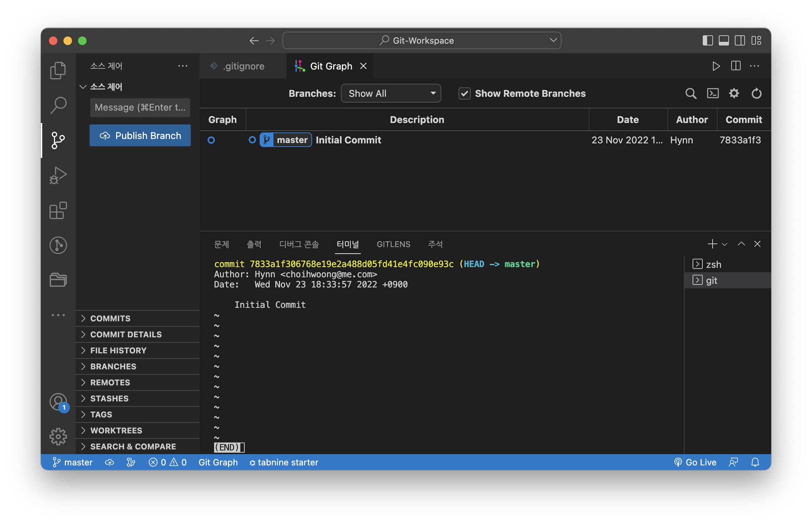Customize layout icon in title bar

click(756, 40)
